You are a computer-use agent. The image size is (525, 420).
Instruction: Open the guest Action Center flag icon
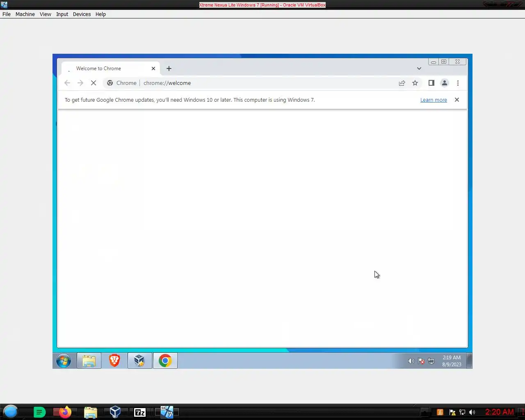[x=421, y=361]
